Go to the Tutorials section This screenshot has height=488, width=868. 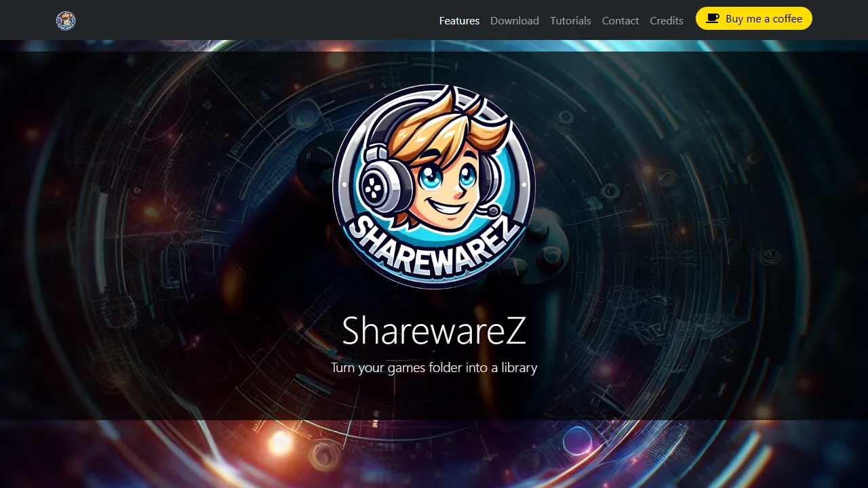(x=570, y=20)
